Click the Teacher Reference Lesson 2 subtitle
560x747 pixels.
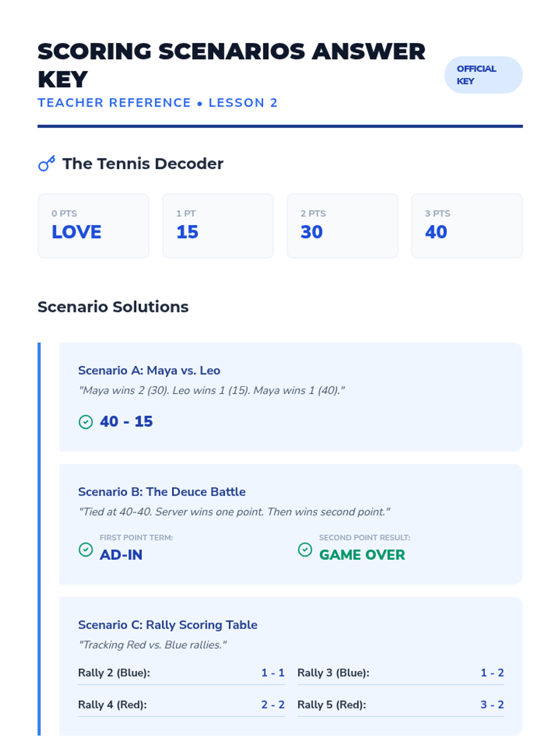point(157,103)
